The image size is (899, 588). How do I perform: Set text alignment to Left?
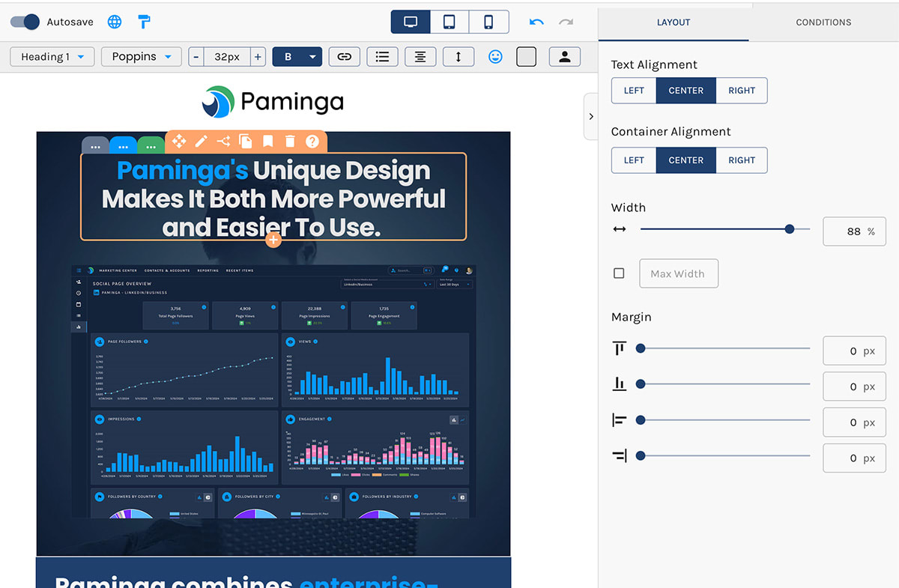pyautogui.click(x=634, y=91)
